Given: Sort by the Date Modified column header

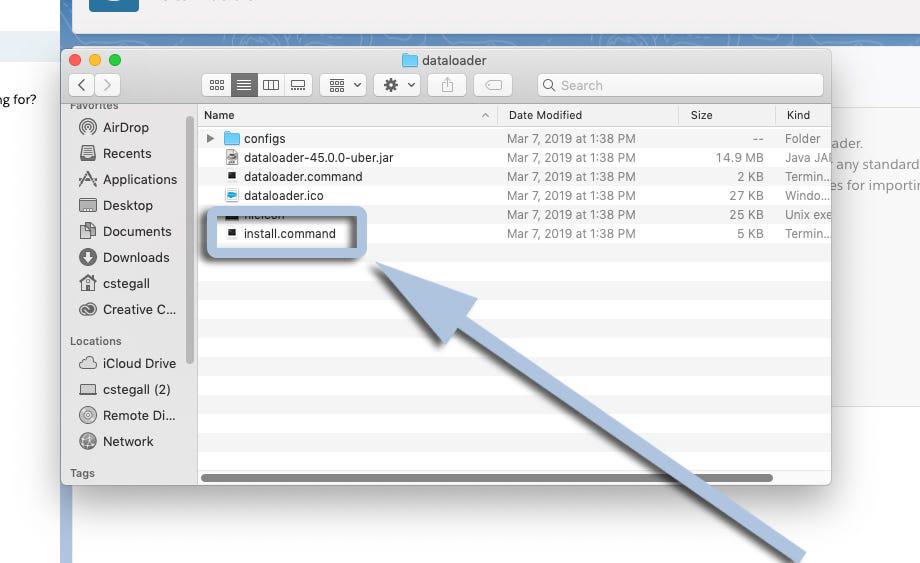Looking at the screenshot, I should (545, 115).
